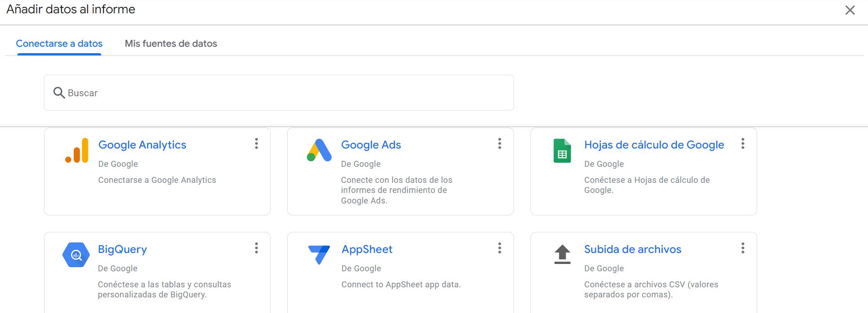This screenshot has width=868, height=313.
Task: Click the Google Analytics bar chart icon
Action: (x=77, y=150)
